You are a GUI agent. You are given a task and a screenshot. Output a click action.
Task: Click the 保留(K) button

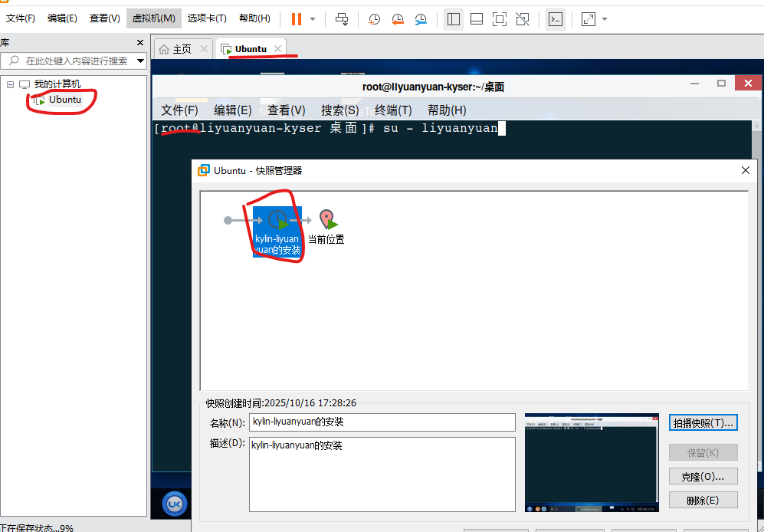click(x=703, y=452)
